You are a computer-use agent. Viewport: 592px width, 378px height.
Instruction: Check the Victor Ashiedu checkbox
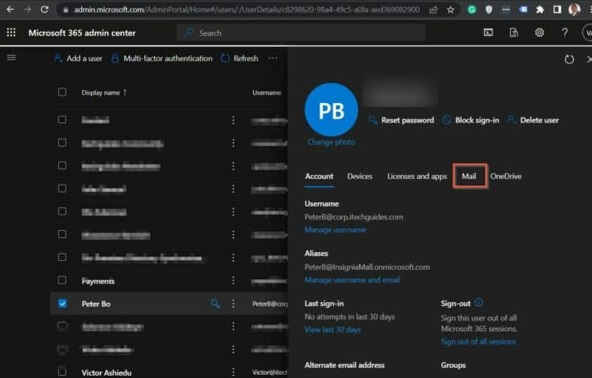[62, 371]
